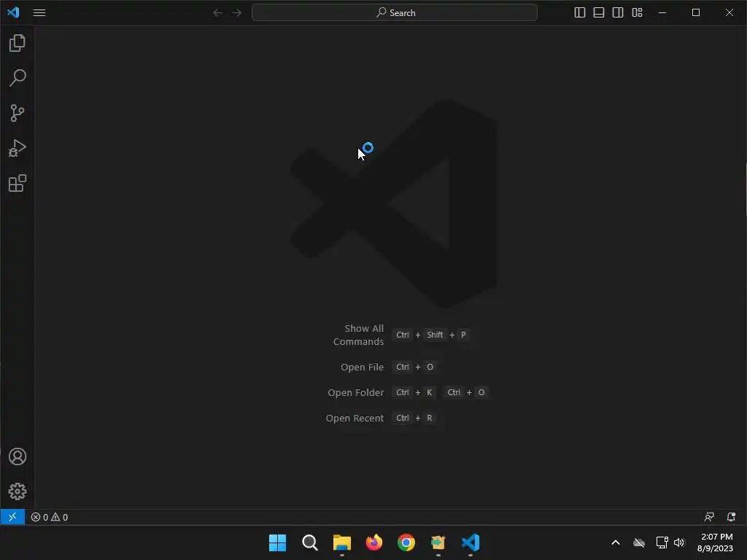Image resolution: width=747 pixels, height=560 pixels.
Task: Click the network display tray icon
Action: [x=662, y=542]
